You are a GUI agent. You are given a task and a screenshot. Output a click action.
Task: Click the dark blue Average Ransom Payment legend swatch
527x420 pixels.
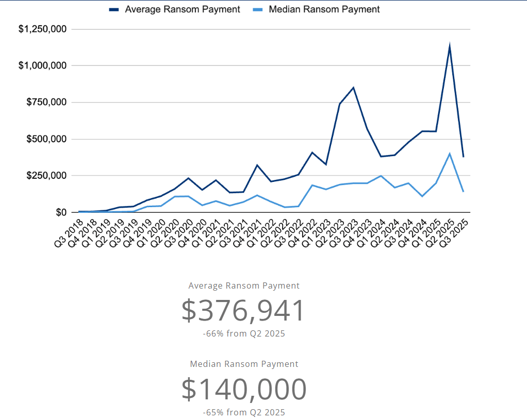pyautogui.click(x=114, y=10)
